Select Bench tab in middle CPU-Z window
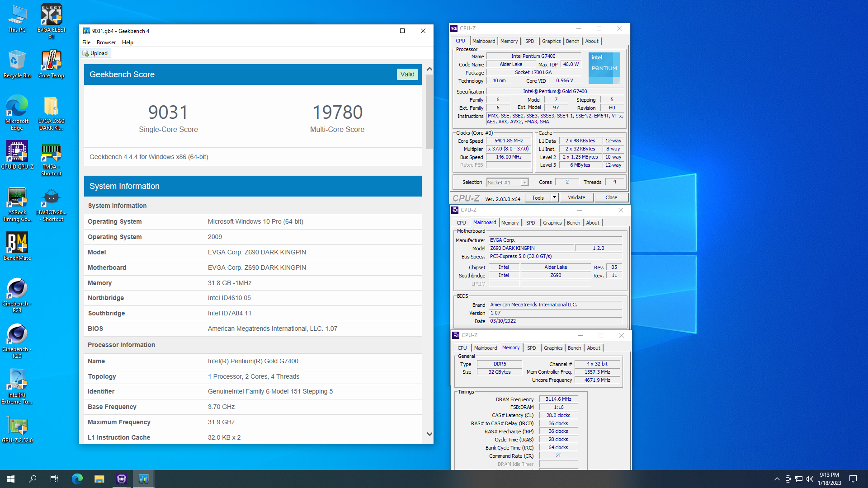The width and height of the screenshot is (868, 488). click(x=573, y=223)
